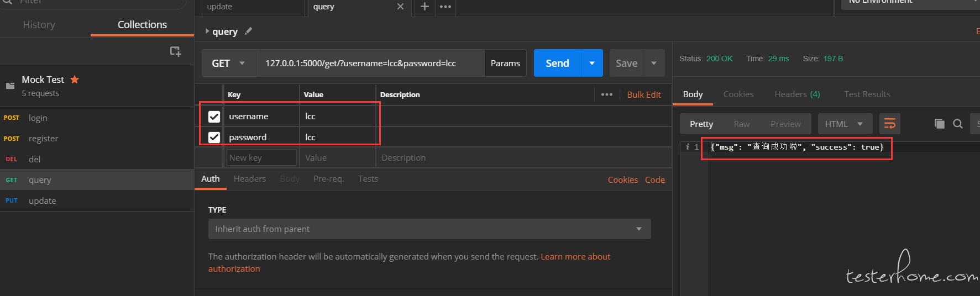This screenshot has width=980, height=296.
Task: Click the 200 OK status text
Action: click(719, 59)
